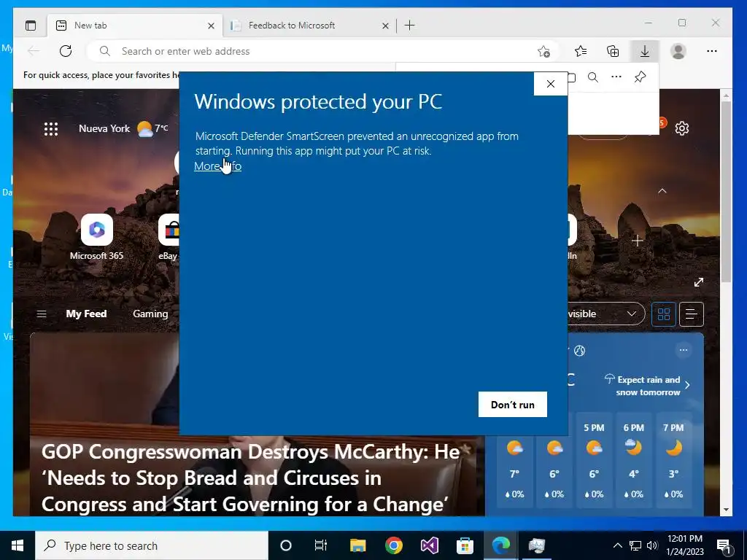Refresh the current page
The height and width of the screenshot is (560, 747).
coord(66,51)
